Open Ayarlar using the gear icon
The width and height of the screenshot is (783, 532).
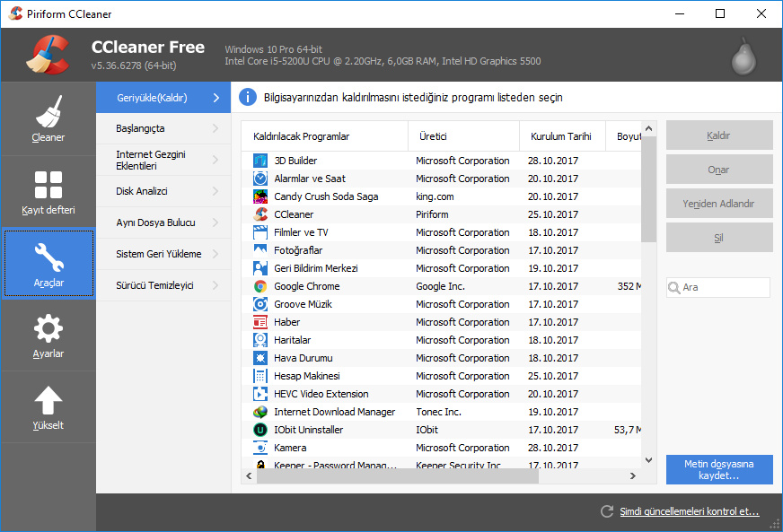click(x=48, y=328)
